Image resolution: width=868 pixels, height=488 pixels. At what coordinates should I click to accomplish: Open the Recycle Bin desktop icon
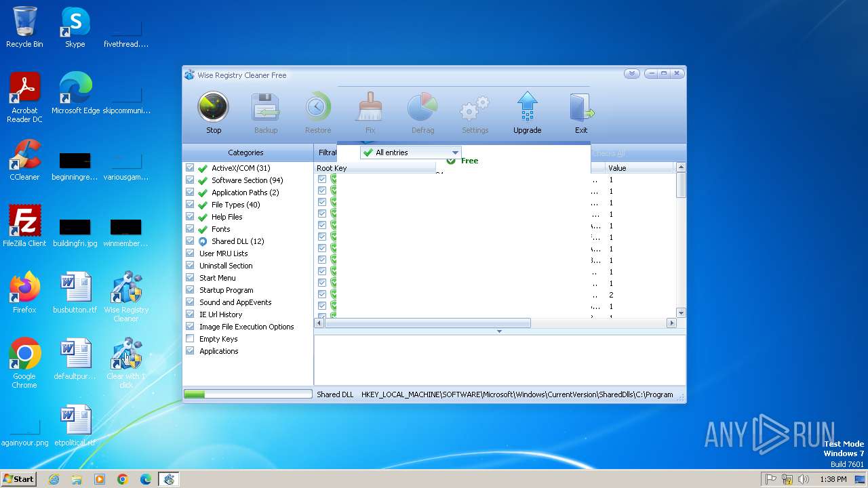coord(24,27)
